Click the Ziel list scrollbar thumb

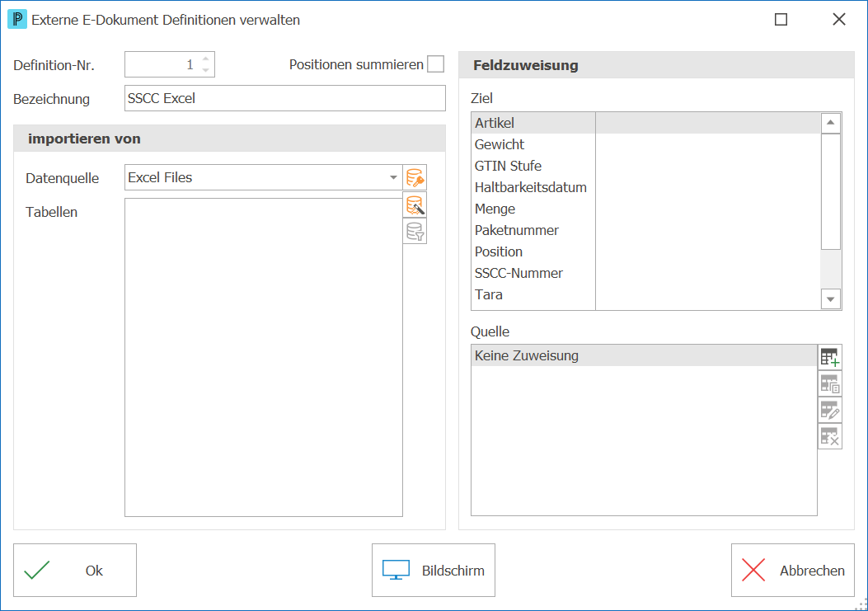pyautogui.click(x=830, y=191)
